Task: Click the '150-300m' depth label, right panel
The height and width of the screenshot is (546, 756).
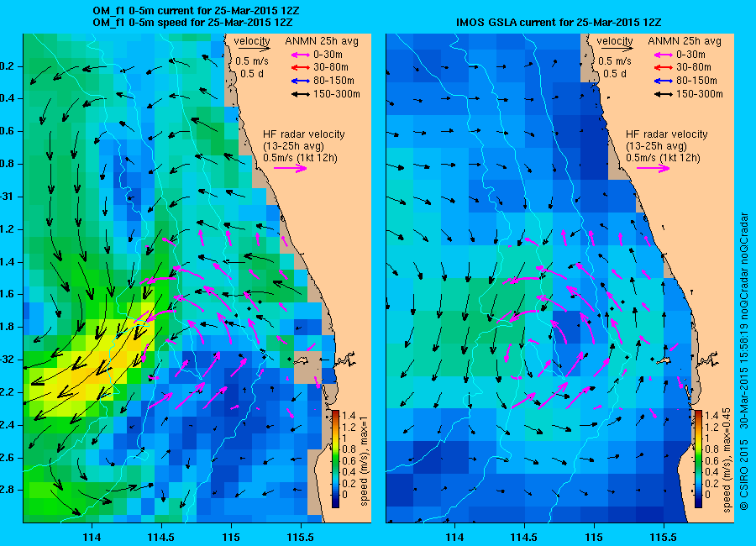Action: [x=700, y=94]
